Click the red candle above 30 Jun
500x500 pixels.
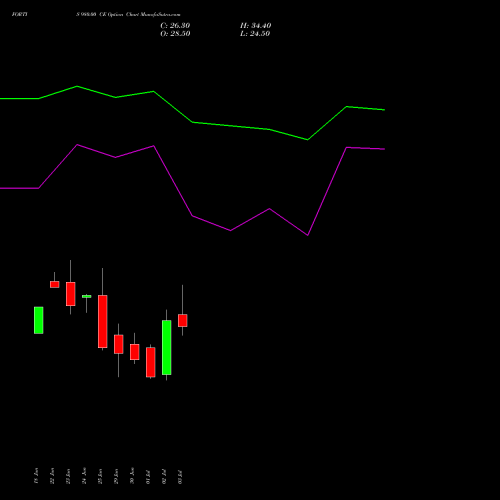[135, 352]
